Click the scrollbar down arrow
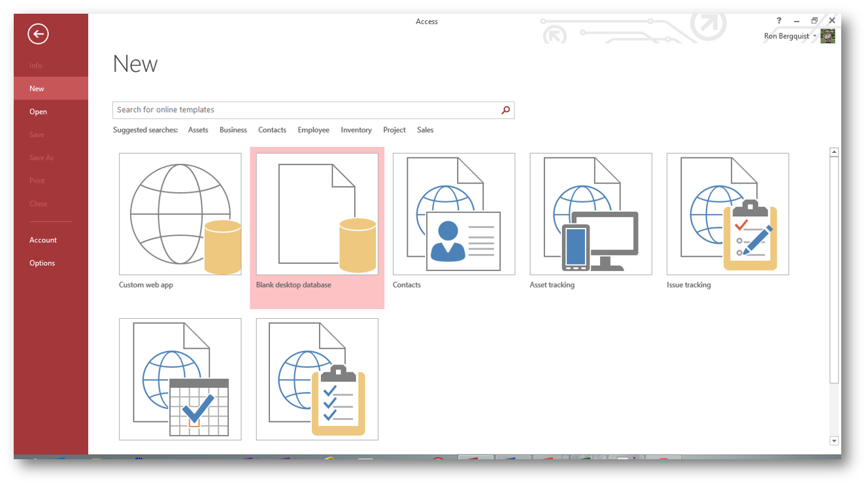This screenshot has width=868, height=486. 833,441
